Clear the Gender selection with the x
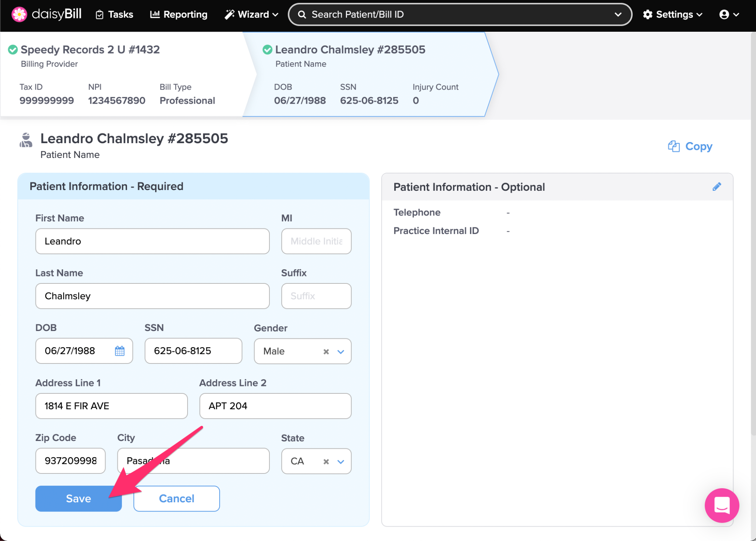This screenshot has width=756, height=541. tap(326, 351)
